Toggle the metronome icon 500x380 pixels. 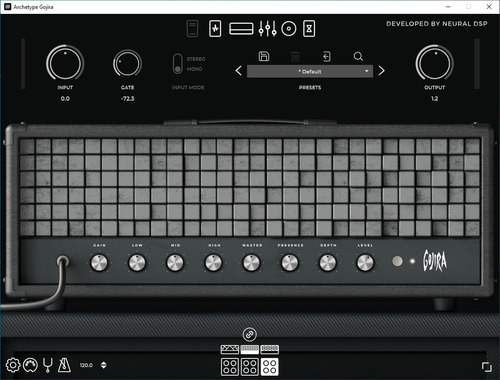[64, 365]
